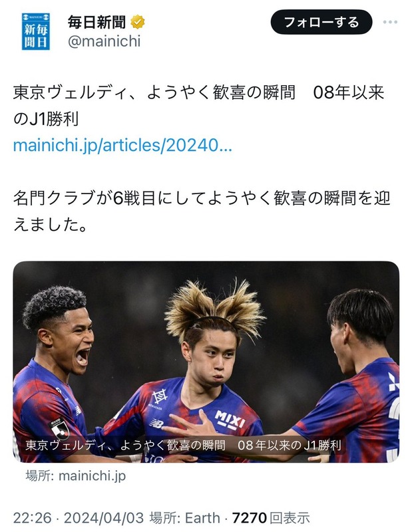The height and width of the screenshot is (532, 412).
Task: Open the mainichi.jp/articles link
Action: [x=122, y=145]
